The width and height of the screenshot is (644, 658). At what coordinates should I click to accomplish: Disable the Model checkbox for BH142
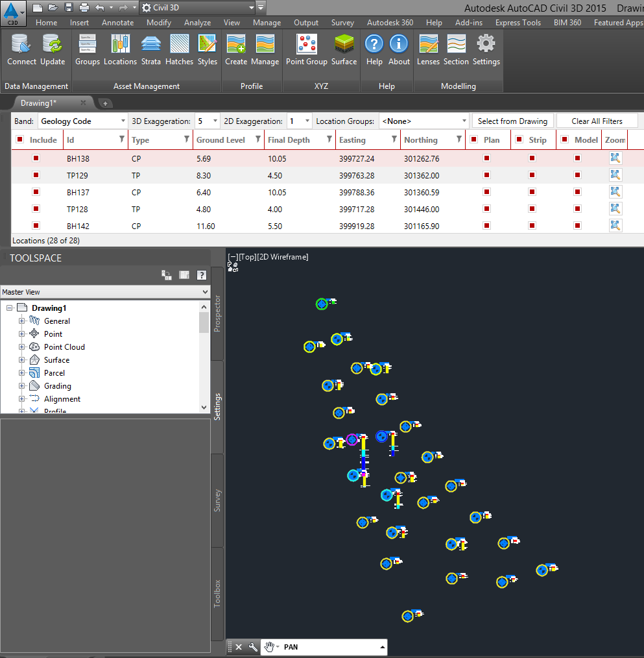tap(577, 225)
